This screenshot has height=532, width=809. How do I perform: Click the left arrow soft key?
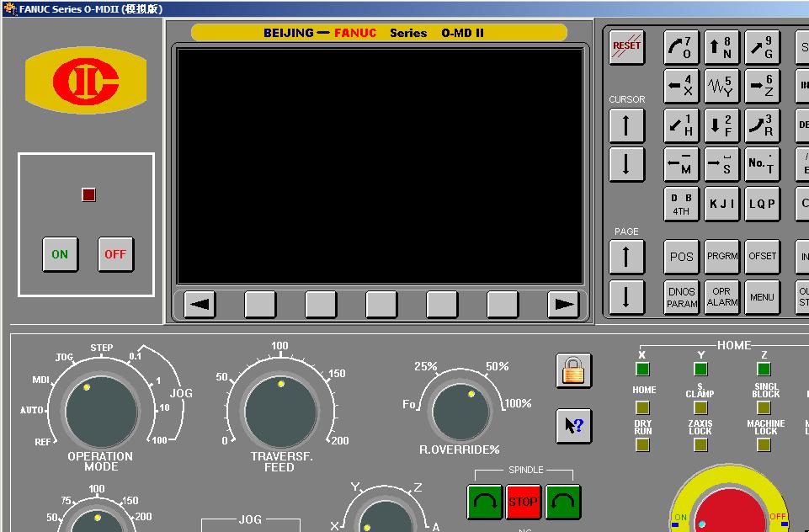coord(200,305)
